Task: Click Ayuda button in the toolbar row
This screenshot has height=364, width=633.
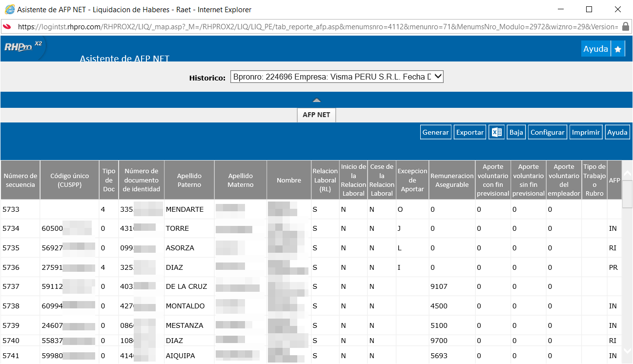Action: click(x=617, y=132)
